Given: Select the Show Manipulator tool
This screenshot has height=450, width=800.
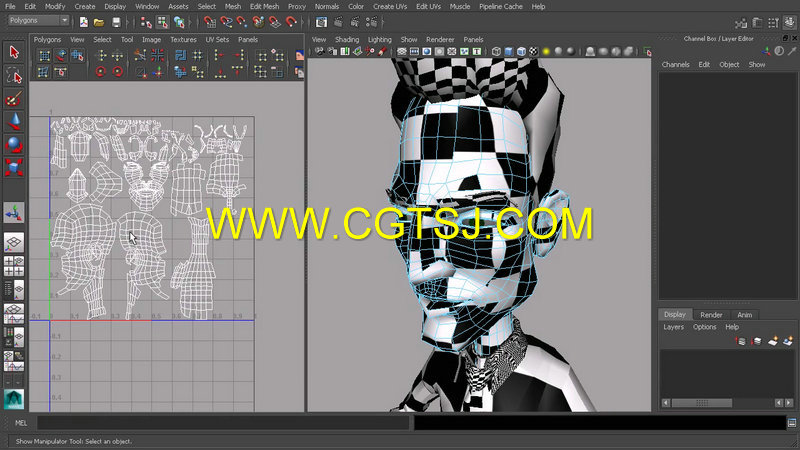Looking at the screenshot, I should [x=14, y=213].
